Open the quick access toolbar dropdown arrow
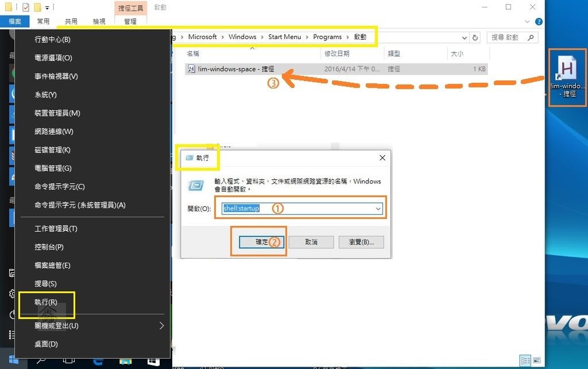588x369 pixels. 47,7
